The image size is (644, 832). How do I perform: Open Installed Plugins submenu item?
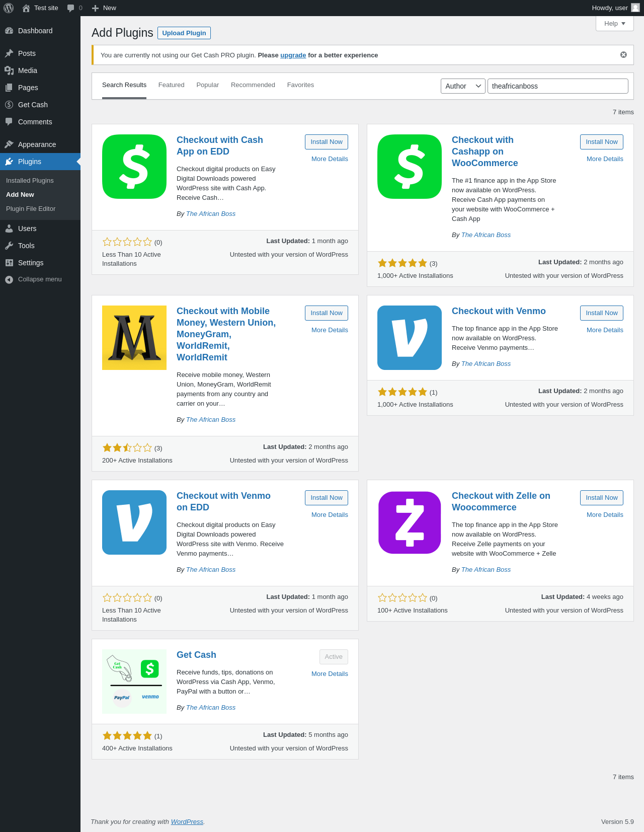(40, 181)
